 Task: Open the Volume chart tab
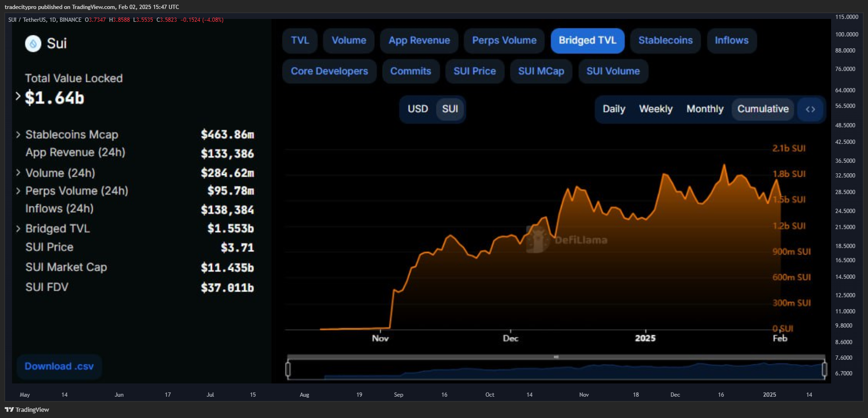coord(349,40)
